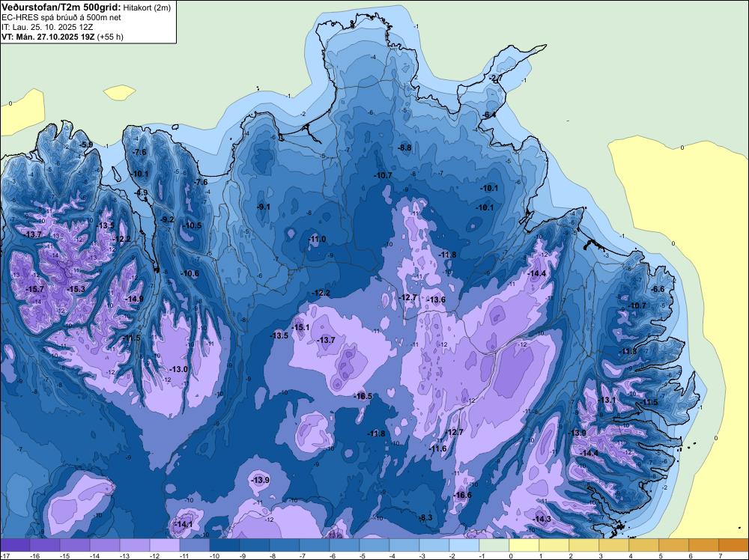The image size is (749, 560).
Task: Select the orange swatch right of label 7
Action: pos(734,545)
